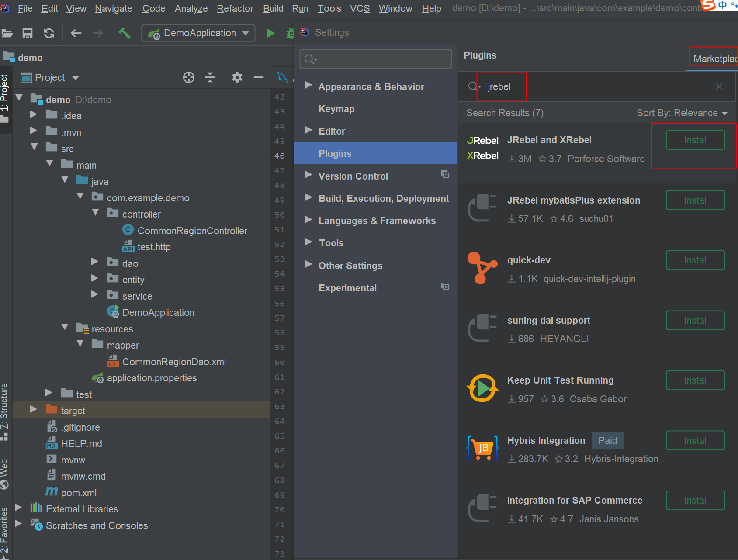Viewport: 738px width, 560px height.
Task: Expand the .mvn folder
Action: pos(33,131)
